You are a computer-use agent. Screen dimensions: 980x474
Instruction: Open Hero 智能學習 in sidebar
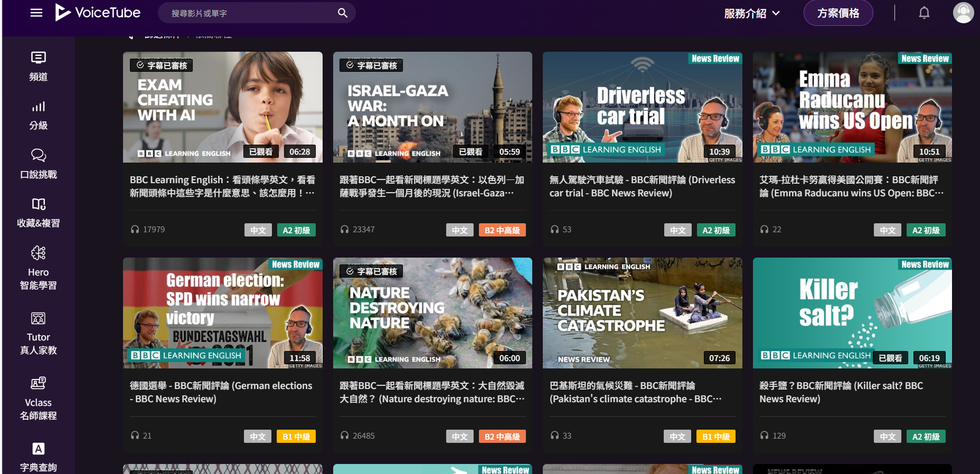coord(38,268)
